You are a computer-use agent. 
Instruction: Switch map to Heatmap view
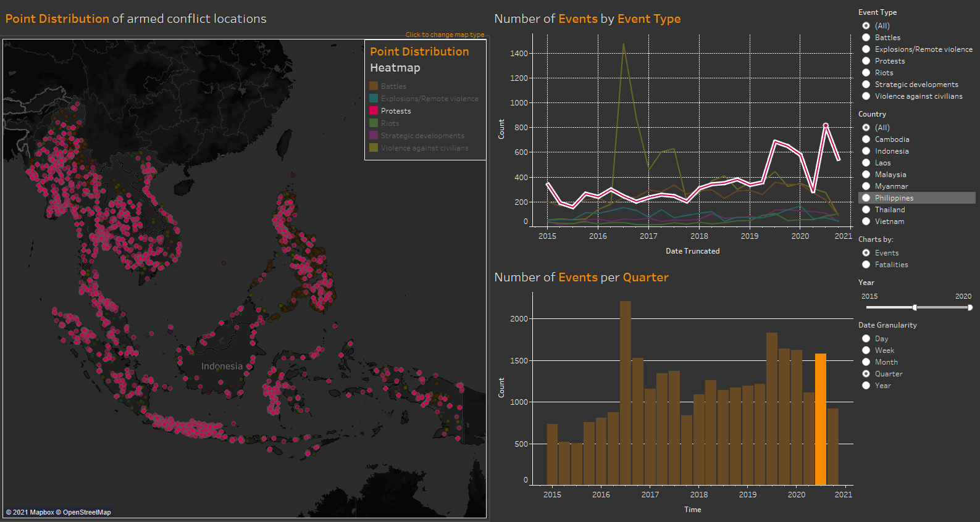pyautogui.click(x=395, y=68)
